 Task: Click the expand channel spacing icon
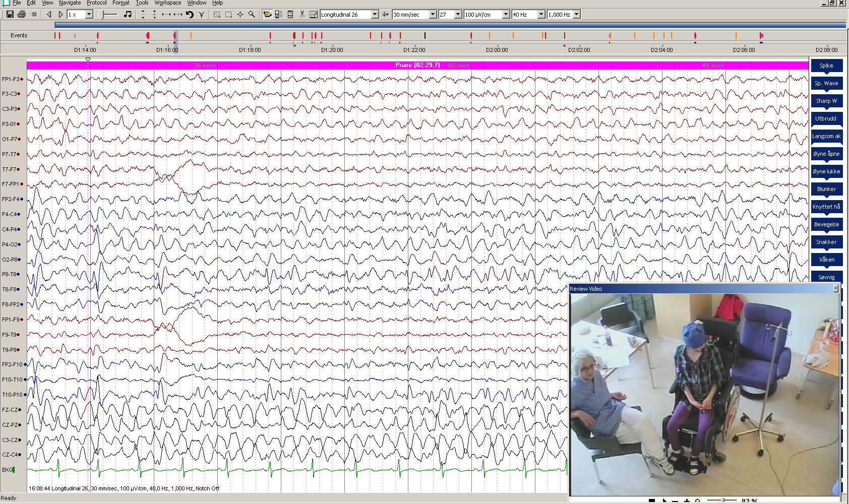click(x=155, y=15)
